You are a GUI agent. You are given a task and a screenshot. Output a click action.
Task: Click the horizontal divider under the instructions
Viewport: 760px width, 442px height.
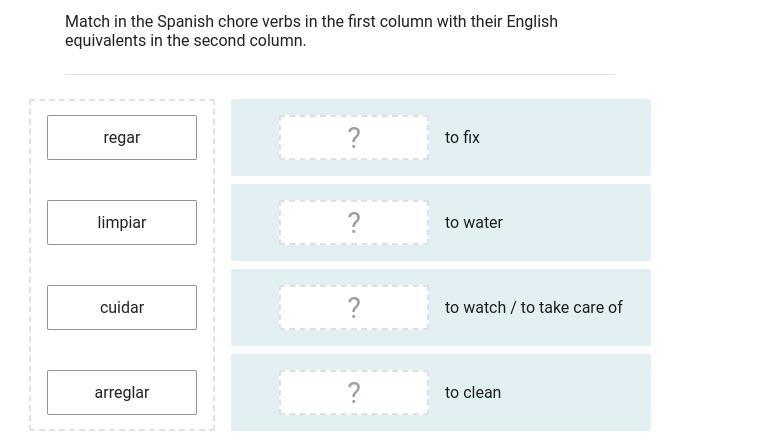[340, 74]
